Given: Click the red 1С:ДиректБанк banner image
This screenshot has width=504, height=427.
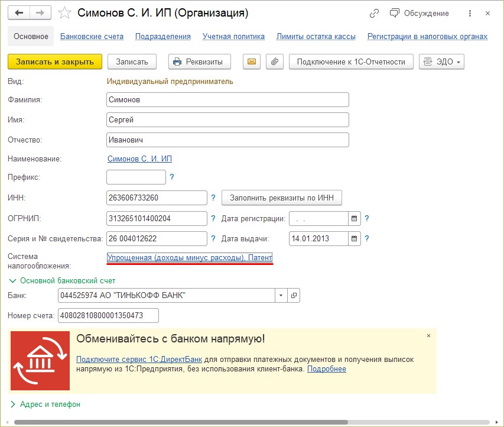Looking at the screenshot, I should (x=40, y=361).
